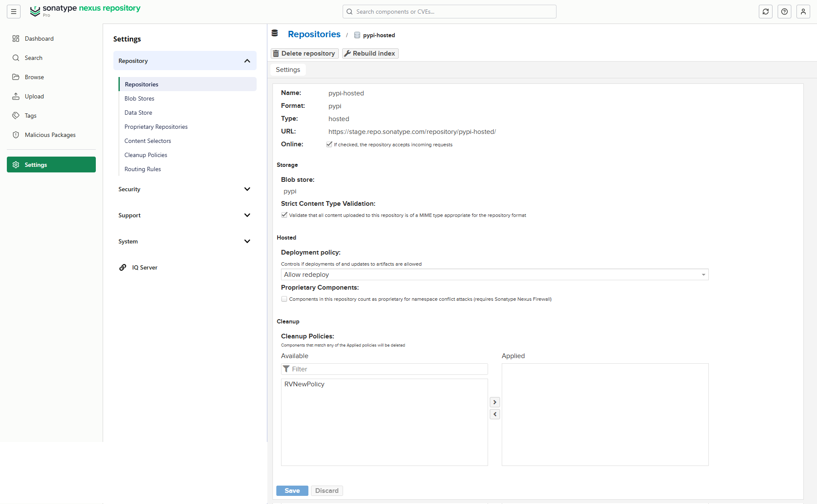Click the Search sidebar magnifier icon
Image resolution: width=817 pixels, height=504 pixels.
(x=16, y=58)
